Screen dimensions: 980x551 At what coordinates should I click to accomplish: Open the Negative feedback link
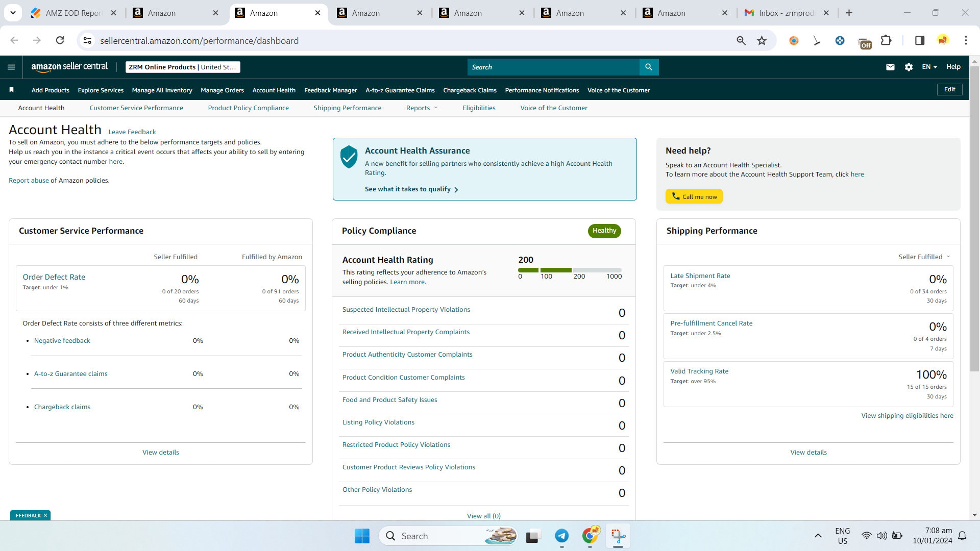(62, 340)
